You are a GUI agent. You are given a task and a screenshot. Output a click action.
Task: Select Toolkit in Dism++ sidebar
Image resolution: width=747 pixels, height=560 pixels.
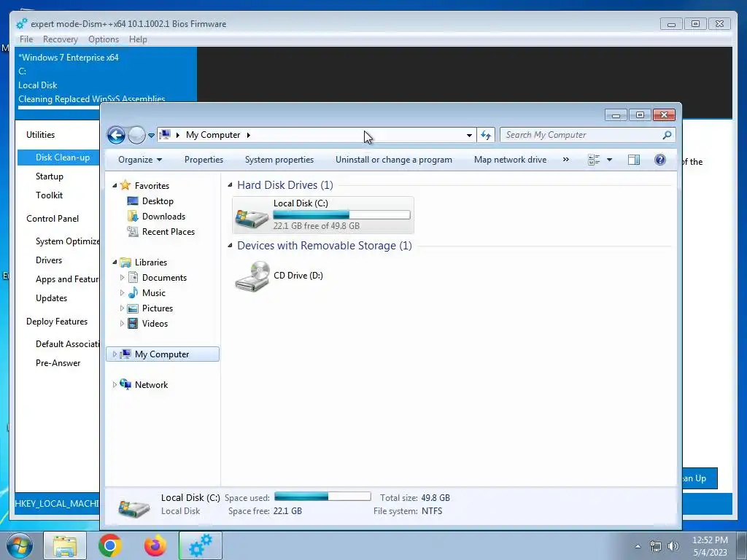tap(49, 195)
